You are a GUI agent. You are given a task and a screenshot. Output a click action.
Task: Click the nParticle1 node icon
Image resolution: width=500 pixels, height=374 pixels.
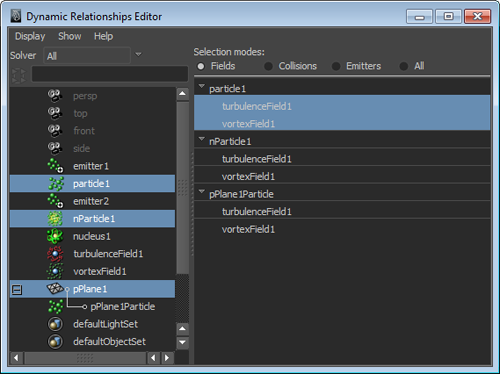[x=55, y=218]
